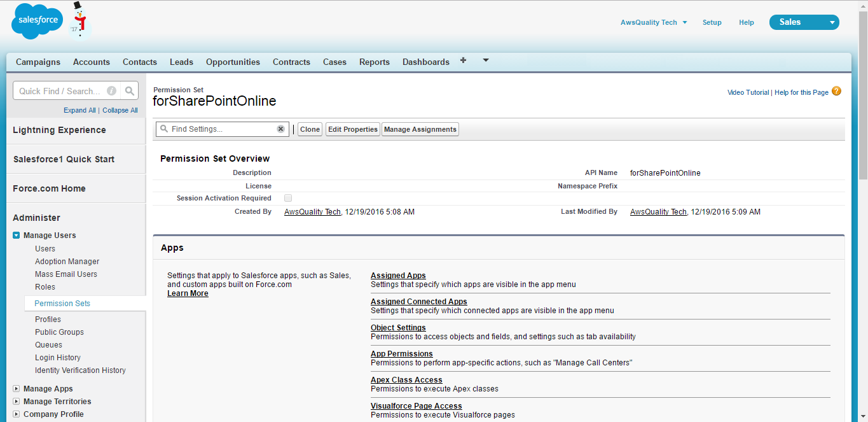This screenshot has height=422, width=868.
Task: Open the Help link in the header
Action: (x=747, y=22)
